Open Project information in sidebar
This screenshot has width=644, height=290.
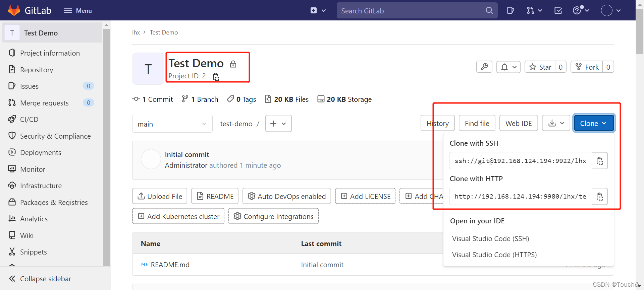(x=50, y=53)
